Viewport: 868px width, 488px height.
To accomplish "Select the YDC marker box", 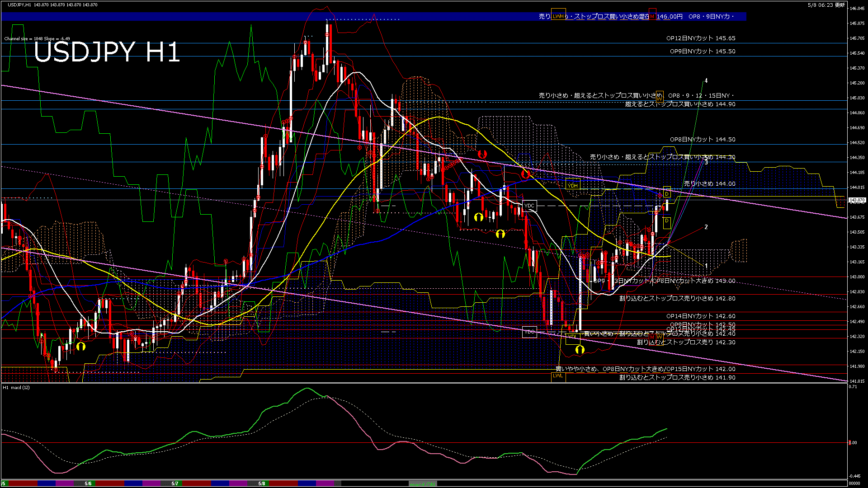I will [x=529, y=206].
